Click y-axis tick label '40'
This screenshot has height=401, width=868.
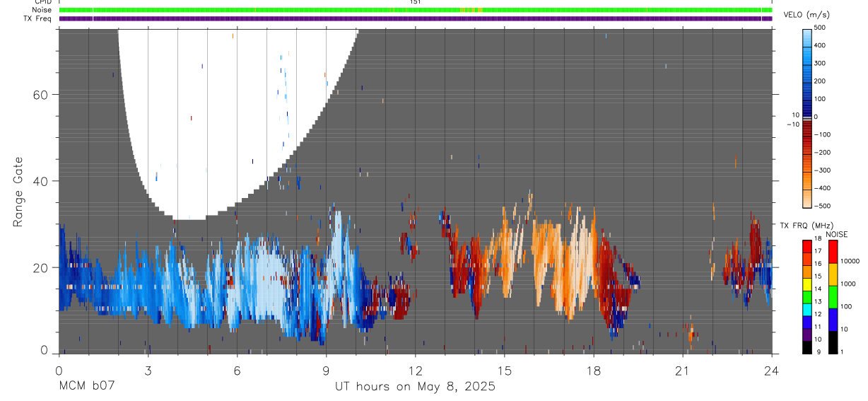coord(41,181)
